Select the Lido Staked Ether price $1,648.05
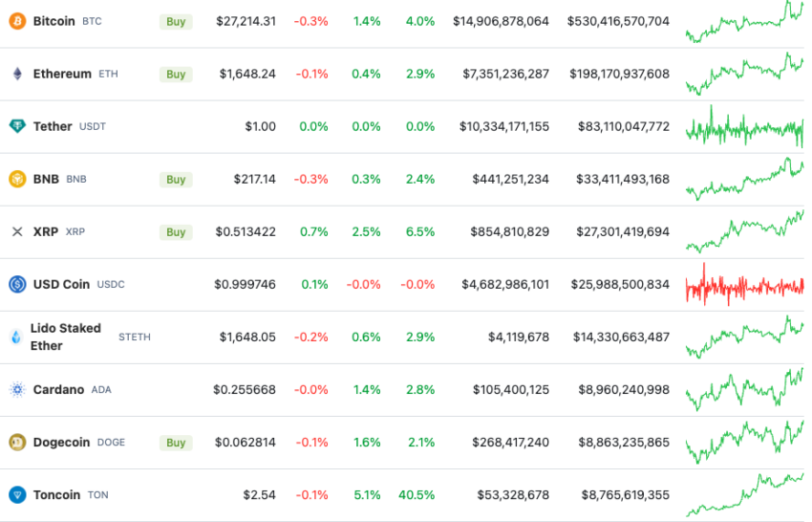812x522 pixels. (x=247, y=337)
